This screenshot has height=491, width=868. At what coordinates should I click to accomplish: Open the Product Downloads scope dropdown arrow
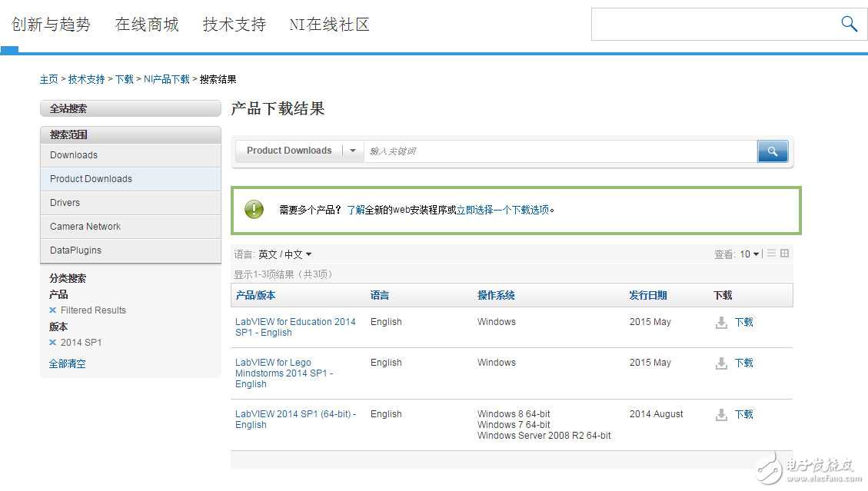coord(353,151)
